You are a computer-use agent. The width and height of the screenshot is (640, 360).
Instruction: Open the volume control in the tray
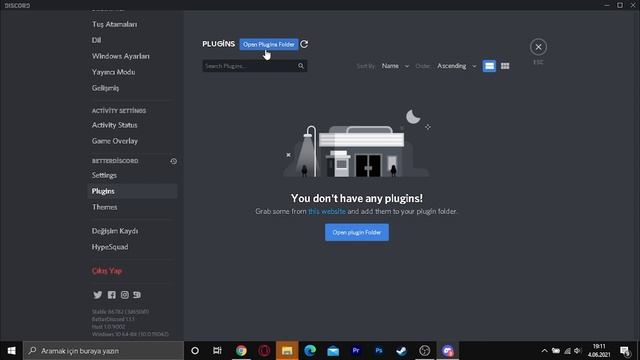pyautogui.click(x=577, y=351)
